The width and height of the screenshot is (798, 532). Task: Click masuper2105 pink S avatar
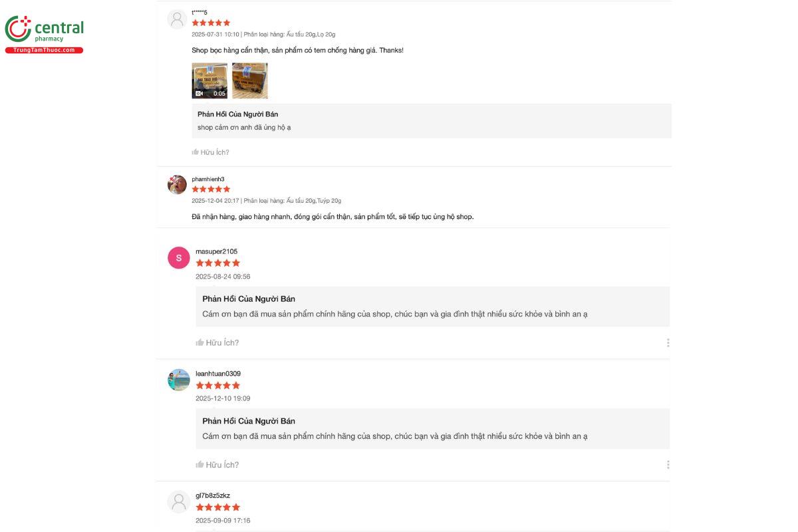(x=178, y=257)
